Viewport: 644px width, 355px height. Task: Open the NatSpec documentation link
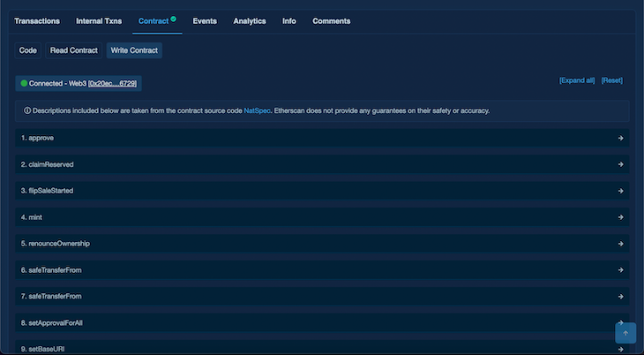point(257,111)
